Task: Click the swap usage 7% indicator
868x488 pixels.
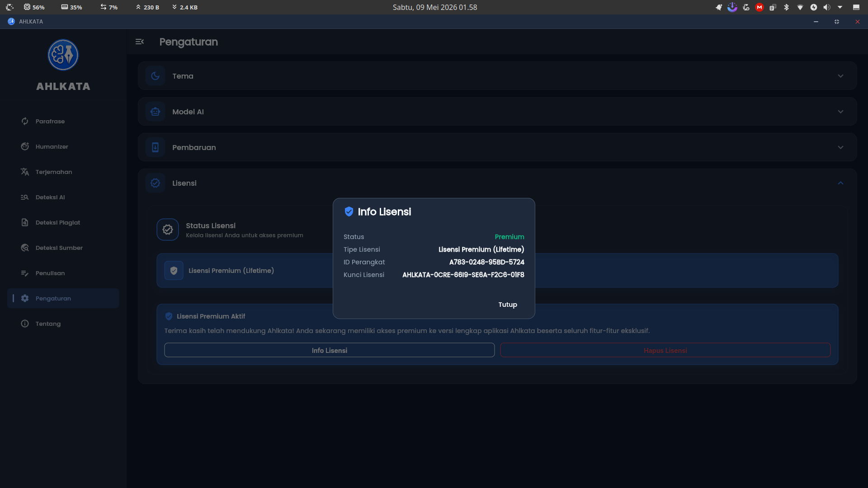Action: click(109, 7)
